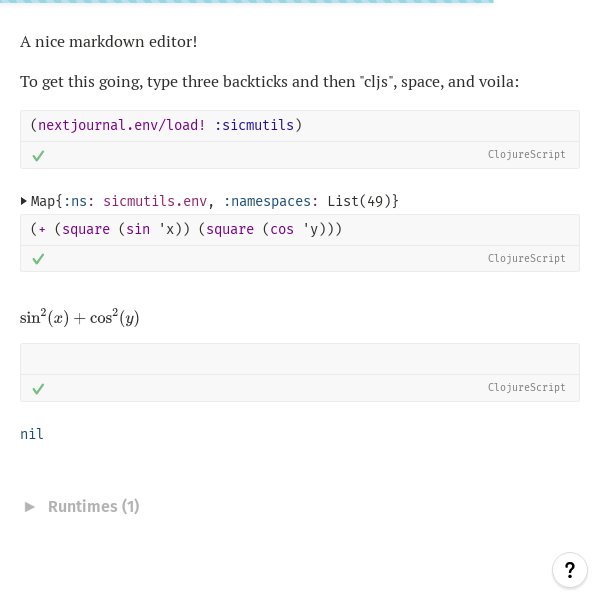Click the 'A nice markdown editor!' paragraph
The height and width of the screenshot is (600, 600).
[109, 42]
